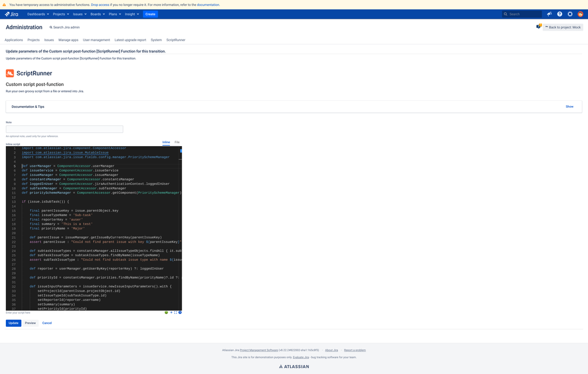This screenshot has width=588, height=374.
Task: Open the Administration gear icon
Action: (x=570, y=14)
